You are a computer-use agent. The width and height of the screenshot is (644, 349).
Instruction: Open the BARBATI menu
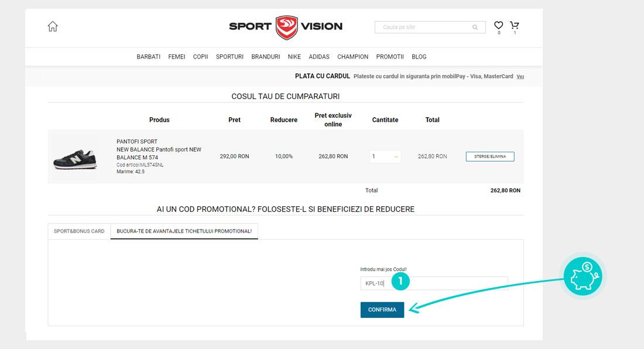click(148, 57)
